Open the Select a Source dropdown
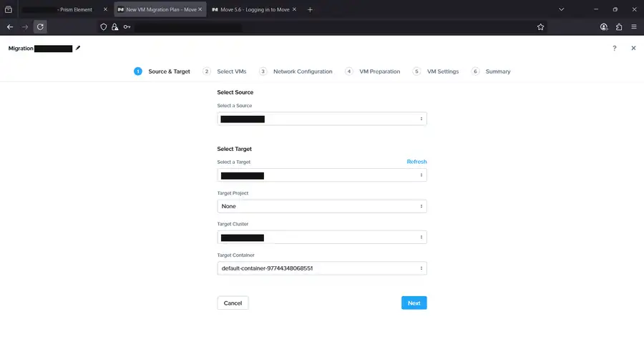The image size is (644, 342). pos(322,119)
